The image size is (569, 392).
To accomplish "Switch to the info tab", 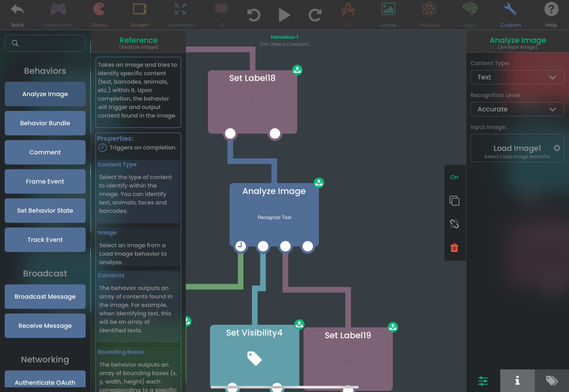I will [x=517, y=381].
